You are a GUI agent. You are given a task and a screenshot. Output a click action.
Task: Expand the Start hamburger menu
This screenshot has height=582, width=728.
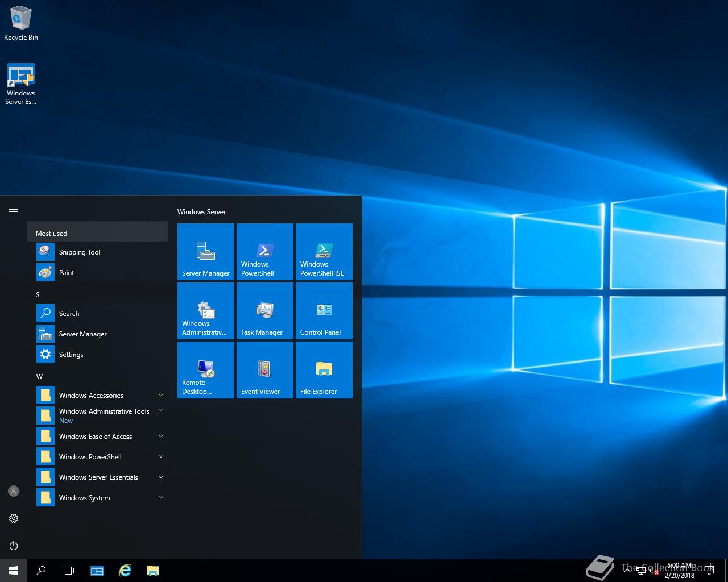[x=14, y=212]
